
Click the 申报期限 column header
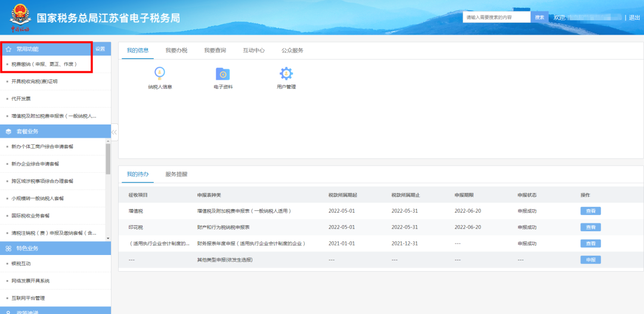(464, 195)
